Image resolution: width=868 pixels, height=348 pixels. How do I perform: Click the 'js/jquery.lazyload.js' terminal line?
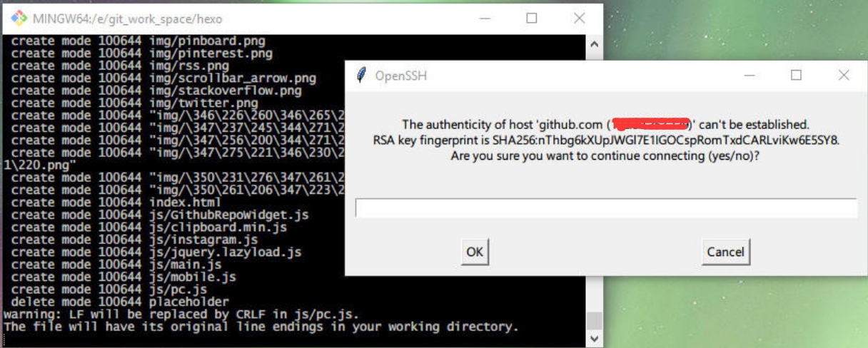[x=157, y=252]
